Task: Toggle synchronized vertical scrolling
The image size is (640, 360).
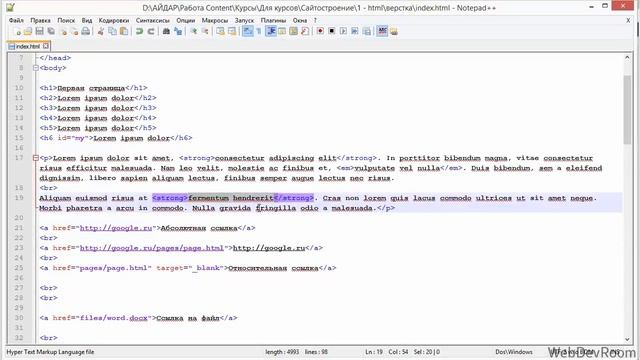Action: click(220, 31)
